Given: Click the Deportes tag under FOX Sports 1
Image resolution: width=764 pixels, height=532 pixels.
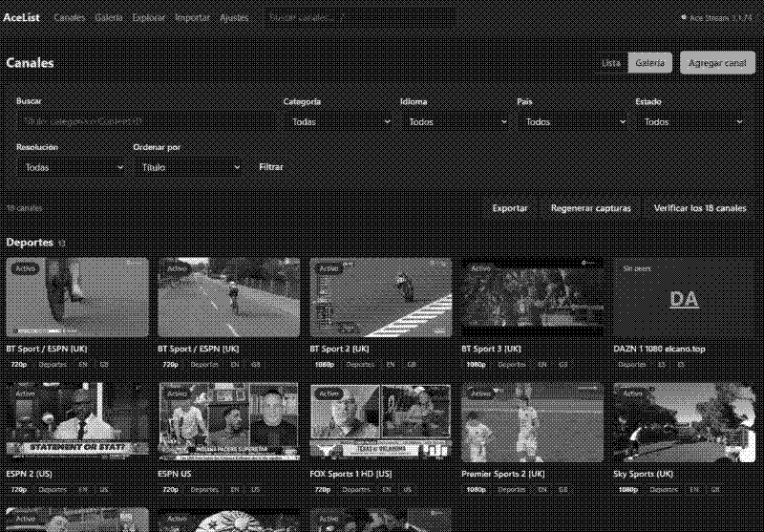Looking at the screenshot, I should point(356,489).
